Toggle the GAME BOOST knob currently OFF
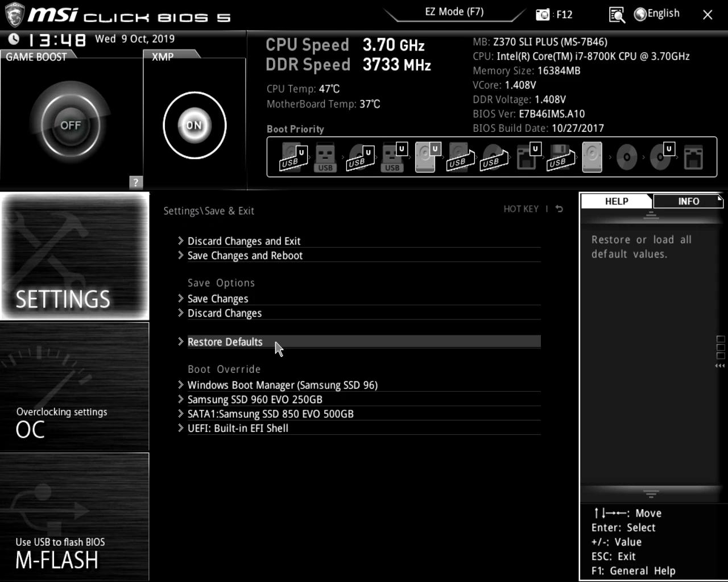Image resolution: width=728 pixels, height=582 pixels. pos(71,125)
